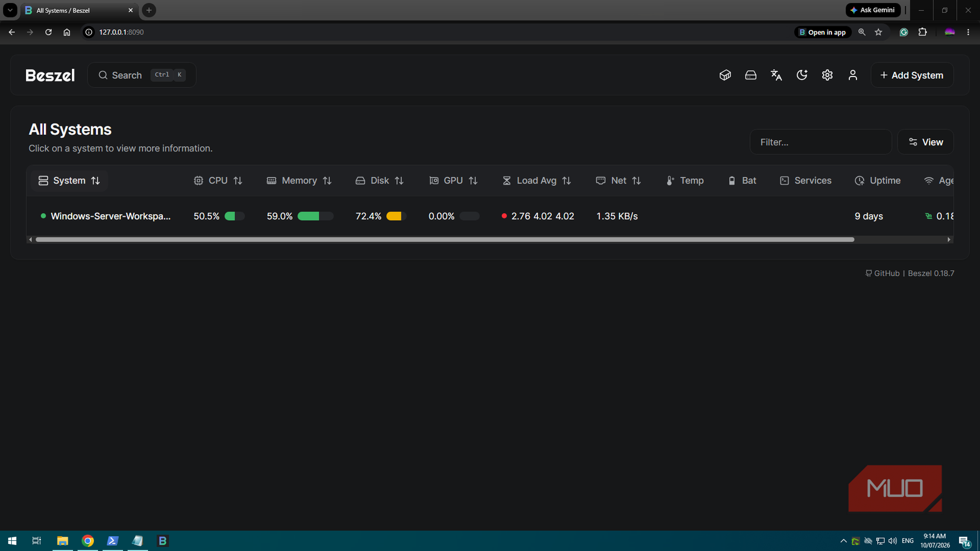Open the View options button

(x=925, y=142)
